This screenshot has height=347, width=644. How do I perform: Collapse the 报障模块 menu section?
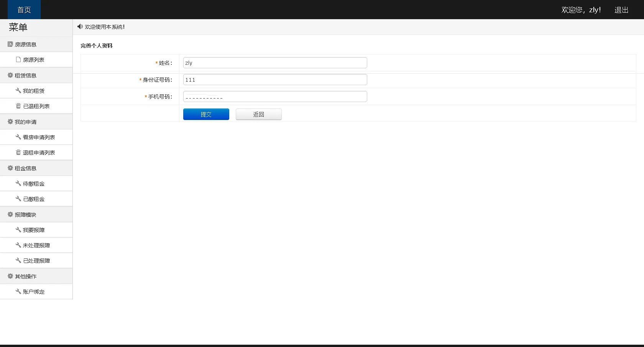36,215
